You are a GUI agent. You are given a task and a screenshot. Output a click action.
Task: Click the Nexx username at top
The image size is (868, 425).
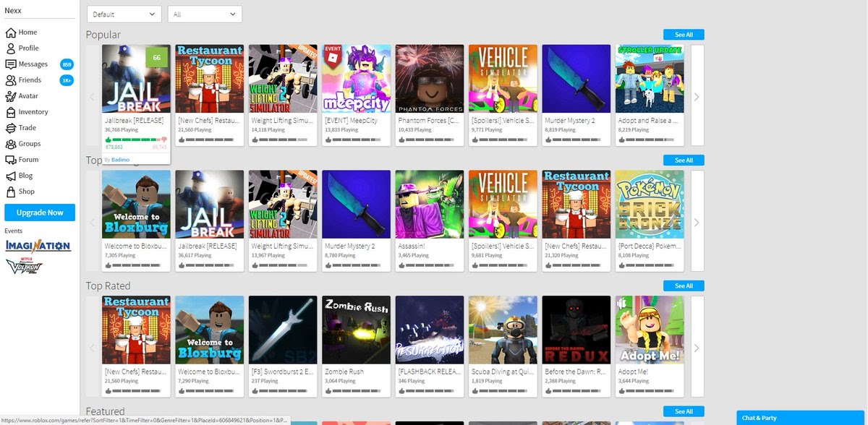13,10
